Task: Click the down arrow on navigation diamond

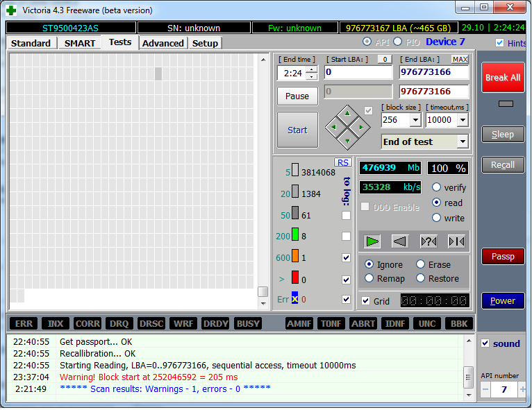Action: click(x=347, y=141)
